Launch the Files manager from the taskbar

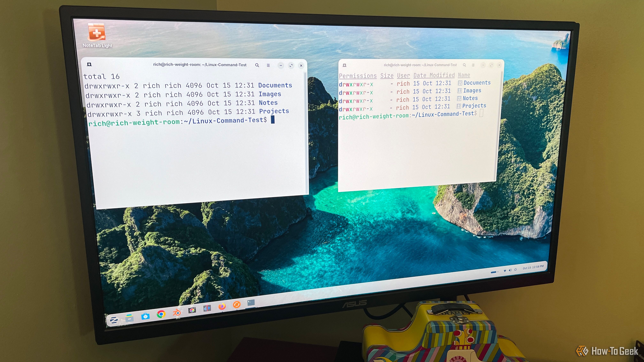130,318
